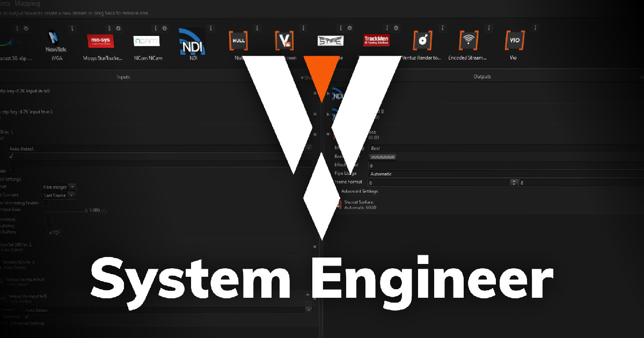The width and height of the screenshot is (644, 338).
Task: Open the gear settings next to NDI device
Action: point(163,28)
